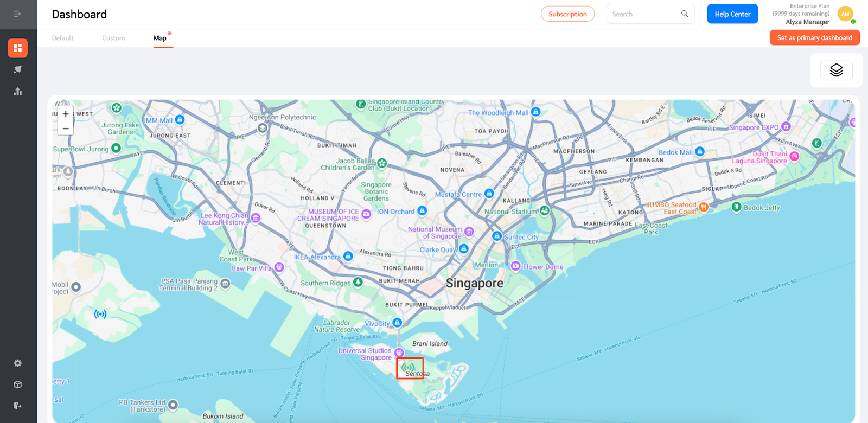Click The Woodleigh Mall pin
This screenshot has height=423, width=868.
point(536,112)
